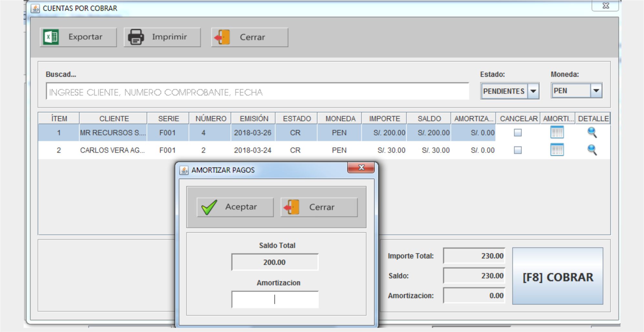Open amortization table icon for CARLOS VERA row

click(557, 150)
